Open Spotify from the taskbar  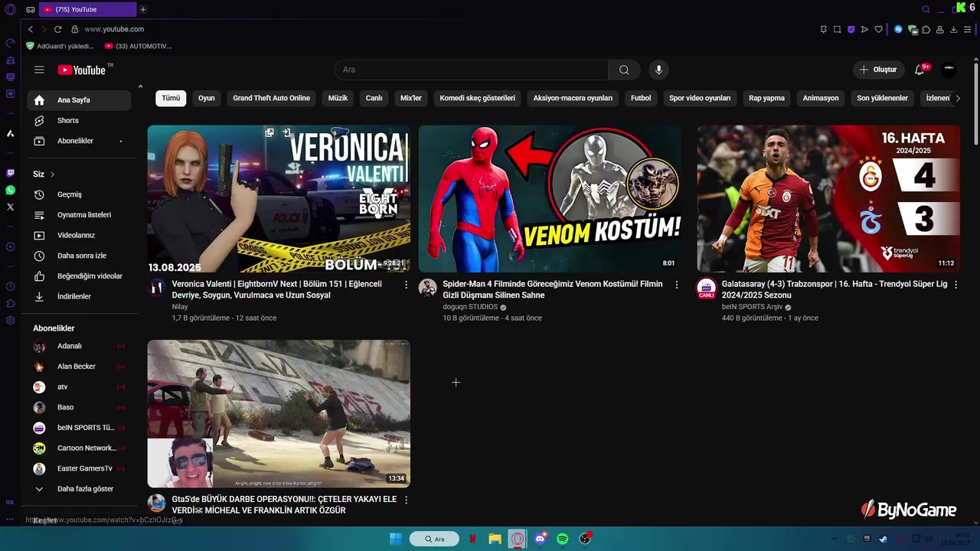[x=563, y=539]
